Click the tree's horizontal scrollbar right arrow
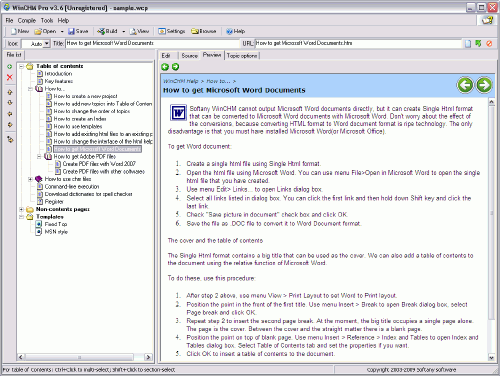Image resolution: width=500 pixels, height=376 pixels. coord(148,357)
